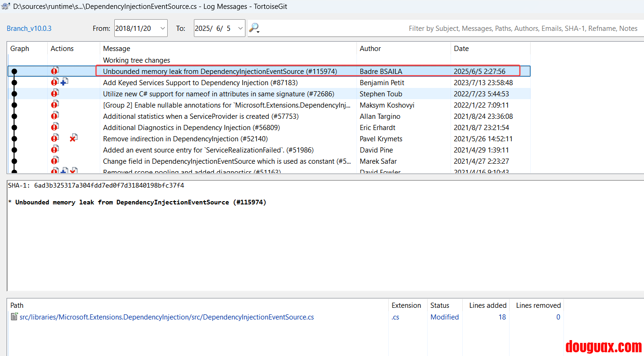This screenshot has width=644, height=356.
Task: Open filter options arrow beside magnifier
Action: pos(259,31)
